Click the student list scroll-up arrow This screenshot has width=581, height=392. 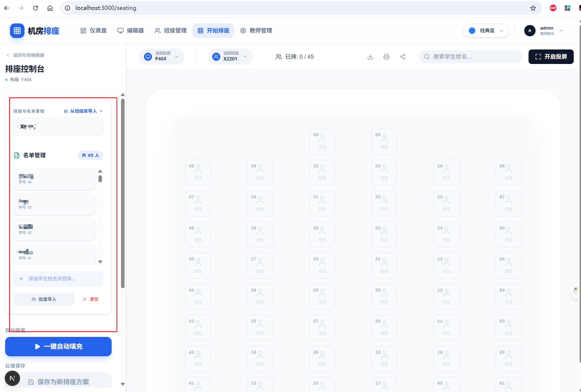click(100, 171)
